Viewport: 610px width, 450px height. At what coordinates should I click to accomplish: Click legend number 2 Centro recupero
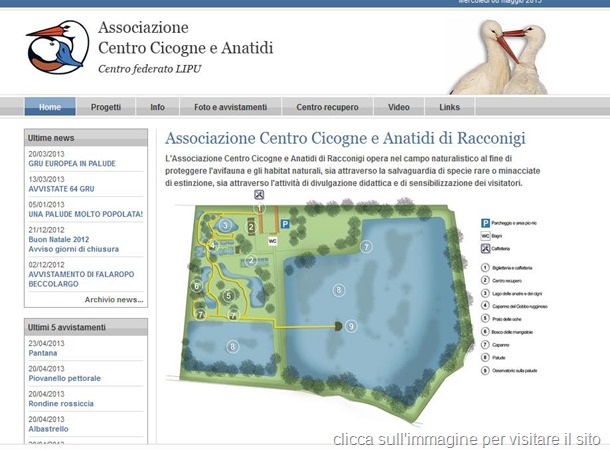coord(485,280)
